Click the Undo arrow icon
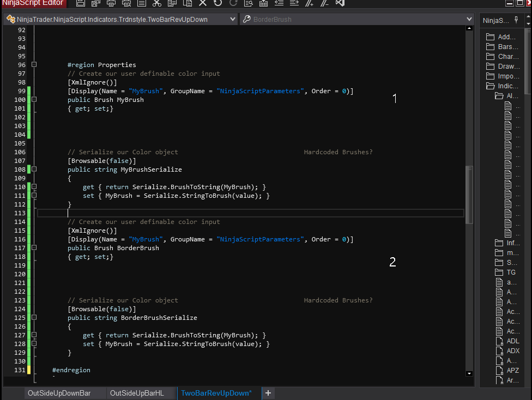 (x=218, y=3)
